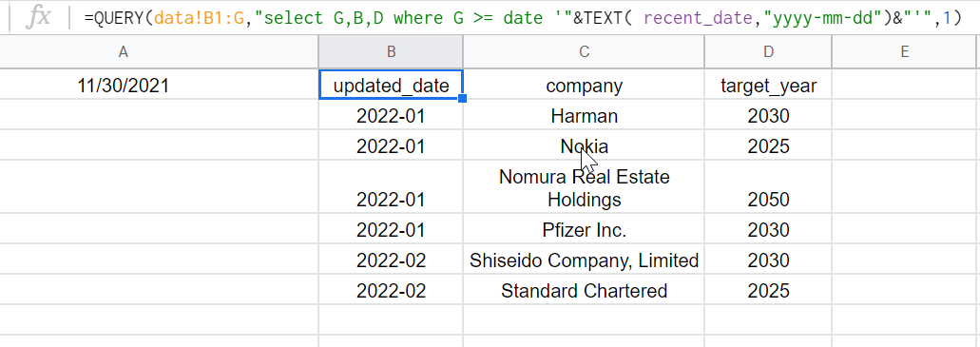Screen dimensions: 980x347
Task: Select column D header
Action: [x=768, y=52]
